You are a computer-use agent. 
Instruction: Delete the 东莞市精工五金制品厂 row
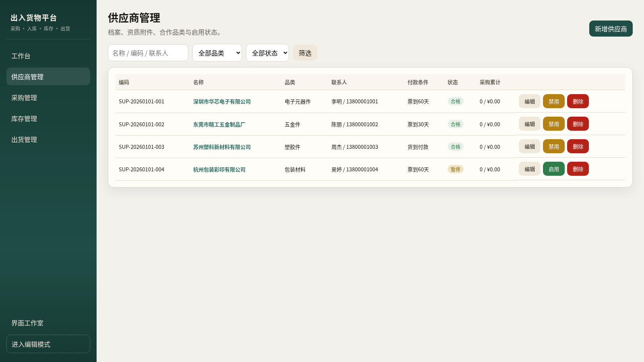tap(578, 124)
